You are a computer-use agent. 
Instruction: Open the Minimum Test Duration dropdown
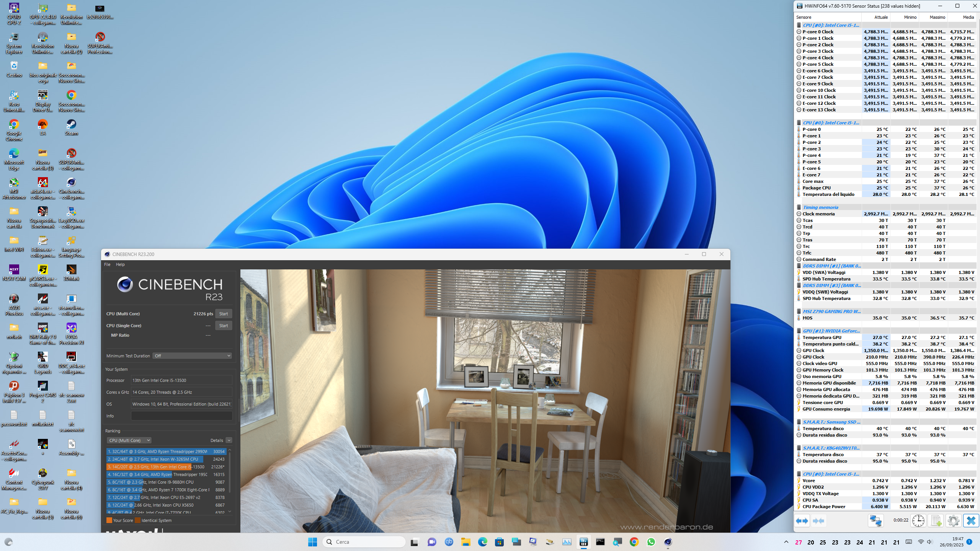click(192, 356)
